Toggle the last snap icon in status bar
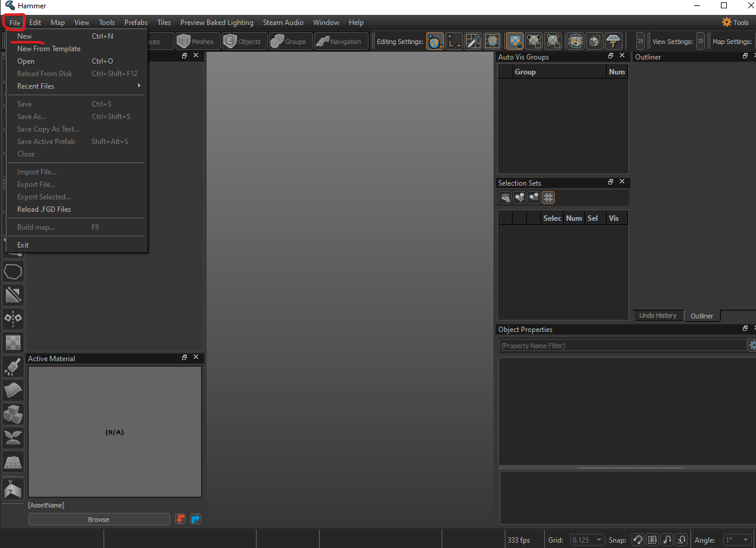Image resolution: width=756 pixels, height=548 pixels. [682, 540]
